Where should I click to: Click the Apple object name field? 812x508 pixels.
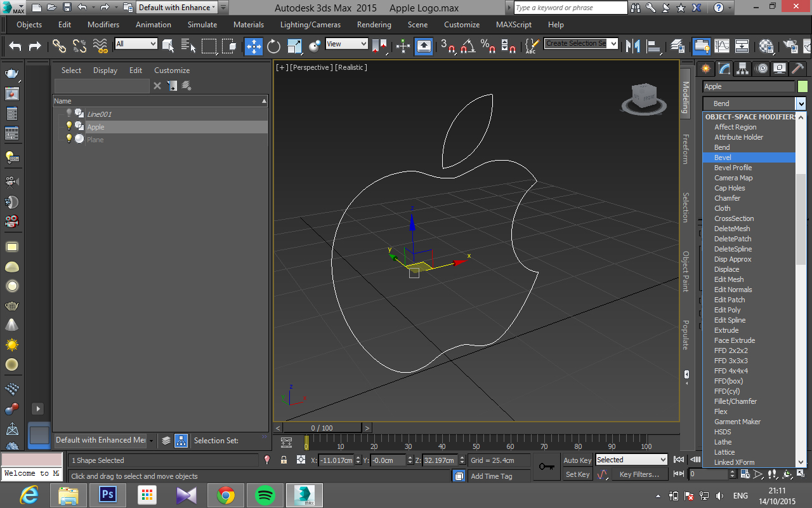click(x=749, y=86)
